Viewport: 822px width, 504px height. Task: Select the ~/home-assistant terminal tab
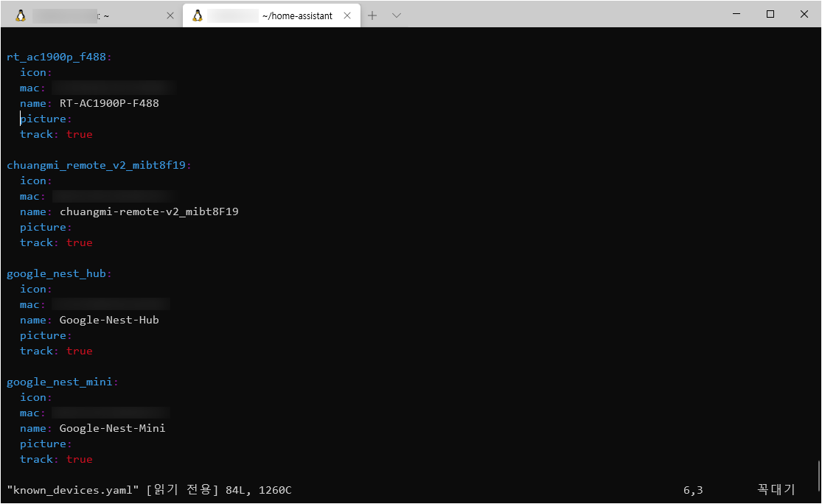pyautogui.click(x=271, y=15)
